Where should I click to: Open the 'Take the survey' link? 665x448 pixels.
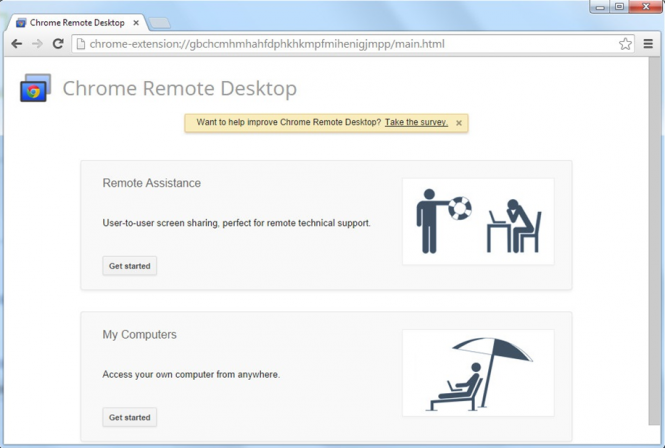[416, 123]
